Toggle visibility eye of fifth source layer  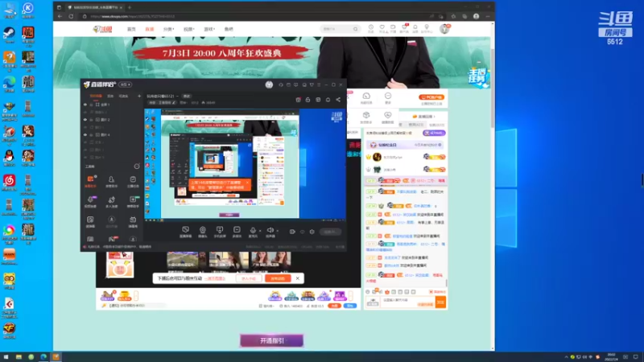tap(85, 134)
